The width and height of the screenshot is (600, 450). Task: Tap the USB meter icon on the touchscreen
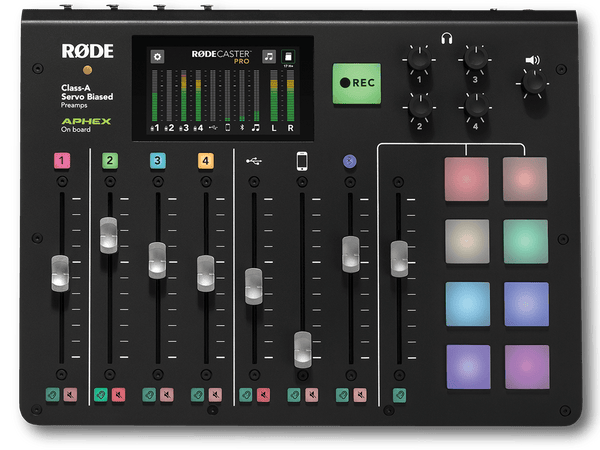point(213,127)
